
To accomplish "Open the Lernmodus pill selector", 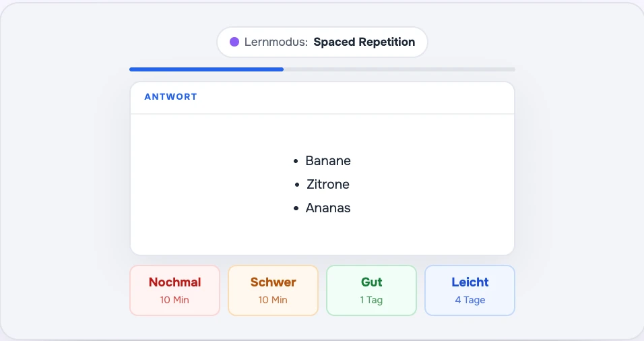I will click(323, 42).
